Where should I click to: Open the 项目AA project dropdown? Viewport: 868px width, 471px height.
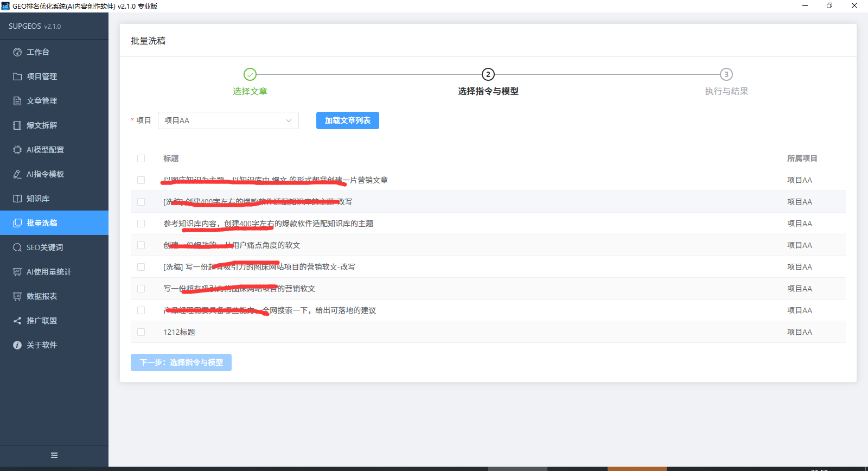point(228,120)
